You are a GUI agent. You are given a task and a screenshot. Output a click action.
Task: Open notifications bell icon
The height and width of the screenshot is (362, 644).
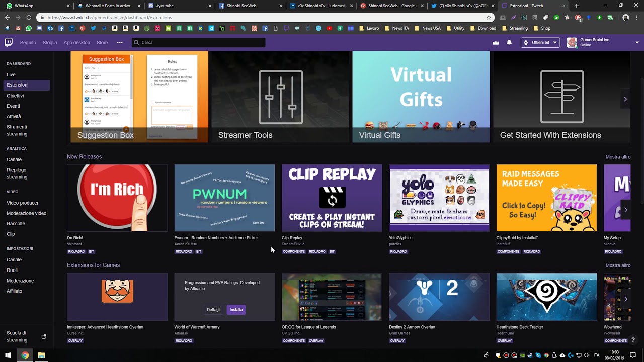(509, 43)
